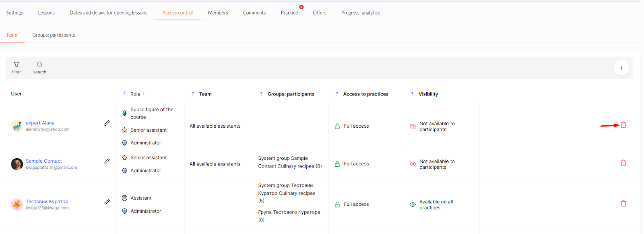Open the help question mark beside Visibility
This screenshot has width=644, height=234.
[412, 94]
